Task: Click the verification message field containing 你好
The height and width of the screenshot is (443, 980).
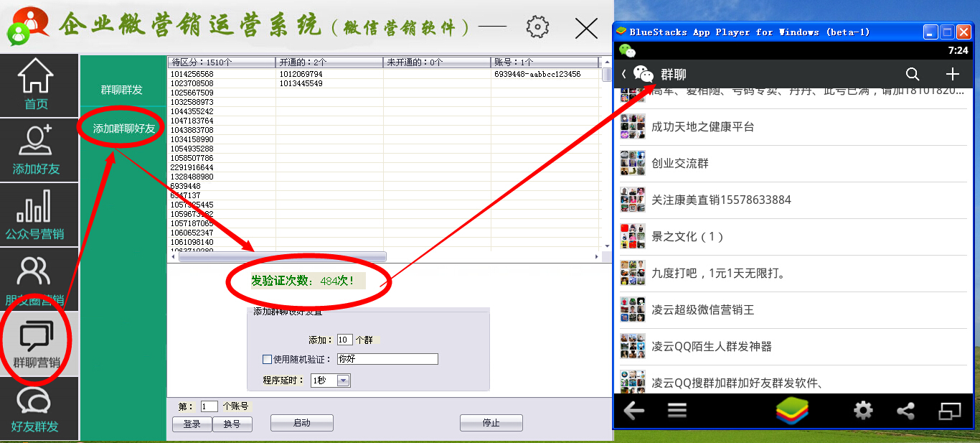Action: click(387, 359)
